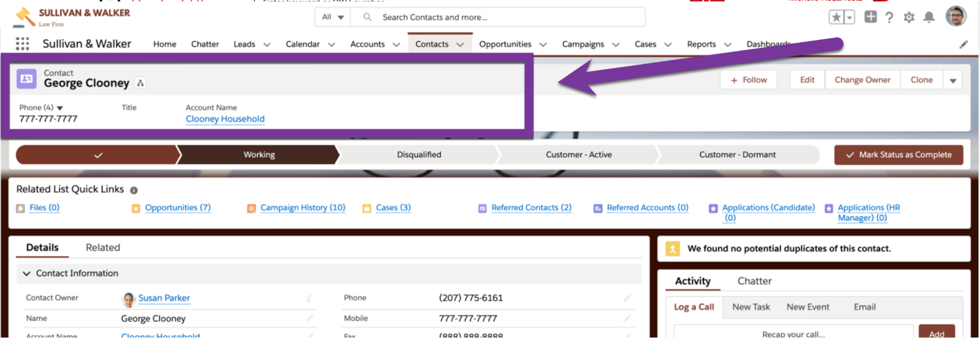Open the Clooney Household account link
The width and height of the screenshot is (980, 338).
coord(225,119)
